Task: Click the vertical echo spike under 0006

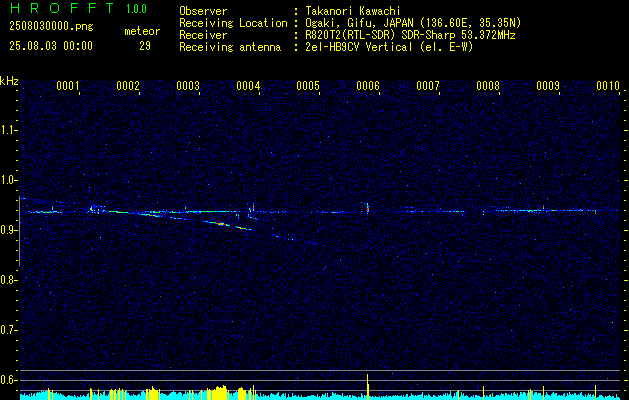Action: (x=368, y=209)
